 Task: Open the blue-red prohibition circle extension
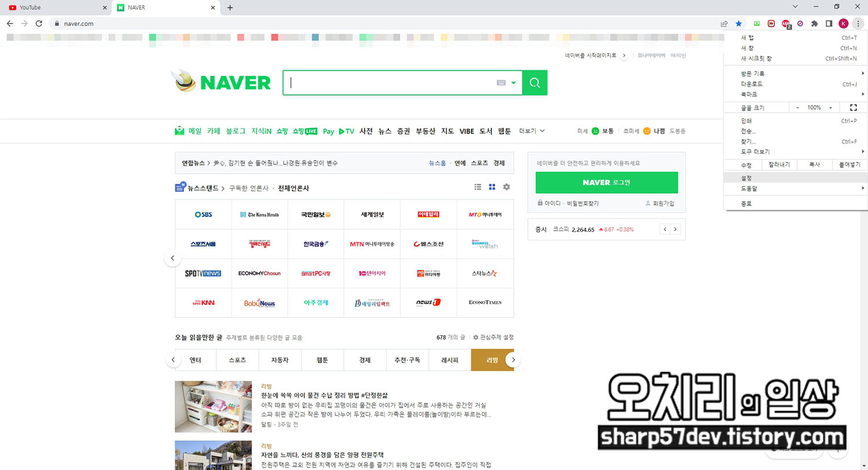pyautogui.click(x=800, y=24)
